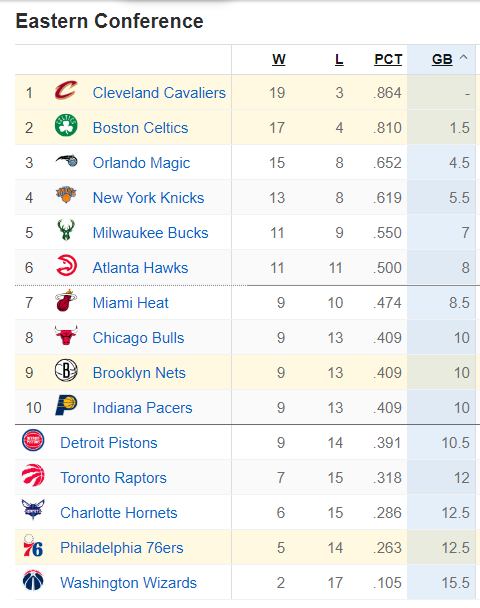Click the Charlotte Hornets team name
This screenshot has width=480, height=608.
point(119,513)
